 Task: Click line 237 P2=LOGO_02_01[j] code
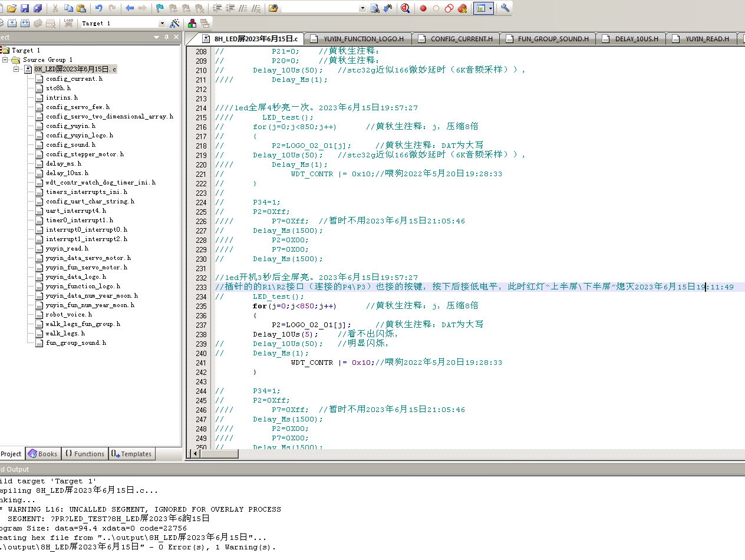pos(311,325)
